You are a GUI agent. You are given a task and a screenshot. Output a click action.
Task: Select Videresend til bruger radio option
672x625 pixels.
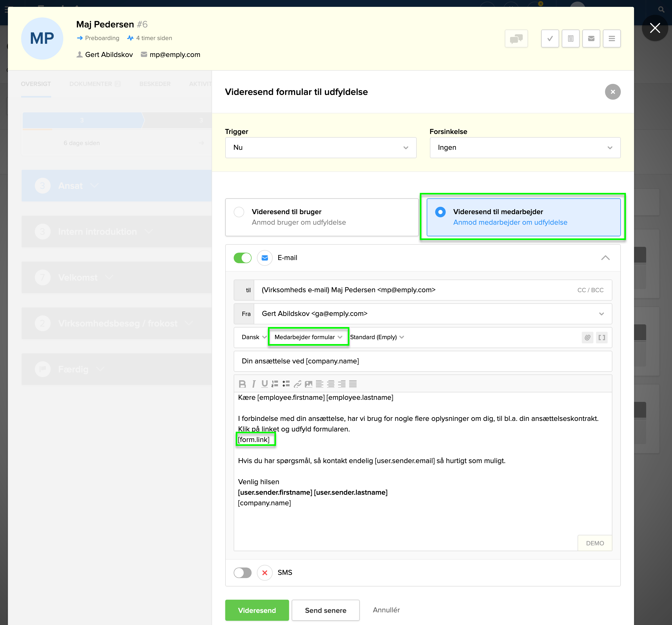pyautogui.click(x=239, y=212)
